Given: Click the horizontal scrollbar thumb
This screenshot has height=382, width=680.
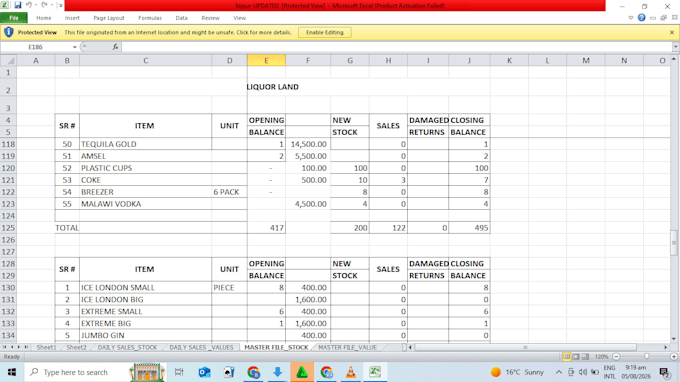Looking at the screenshot, I should pos(526,347).
